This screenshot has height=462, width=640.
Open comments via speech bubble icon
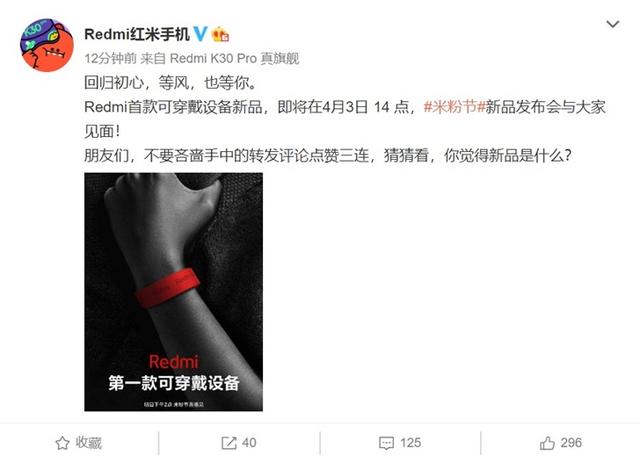[386, 443]
